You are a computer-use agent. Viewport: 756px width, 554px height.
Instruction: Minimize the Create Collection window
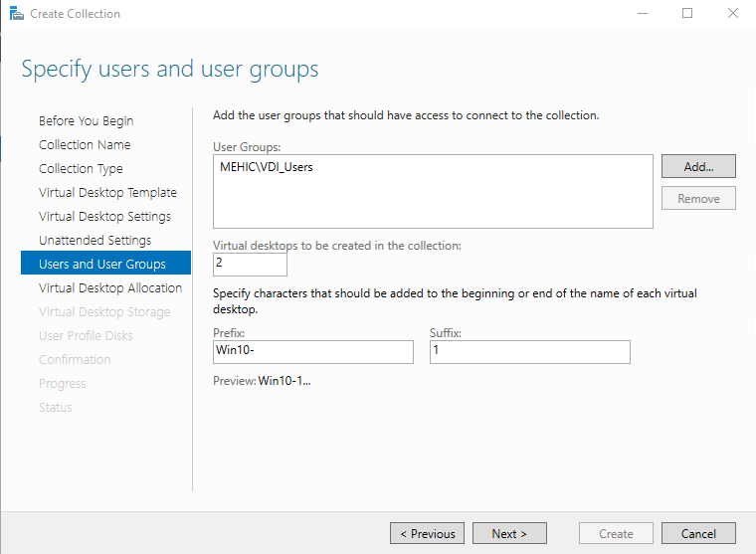pyautogui.click(x=642, y=14)
